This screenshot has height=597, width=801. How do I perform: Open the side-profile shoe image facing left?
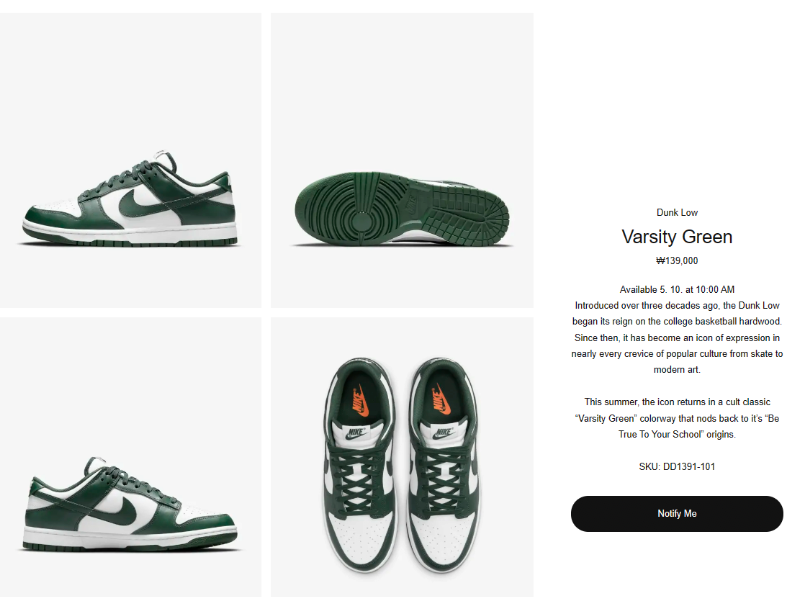[130, 160]
